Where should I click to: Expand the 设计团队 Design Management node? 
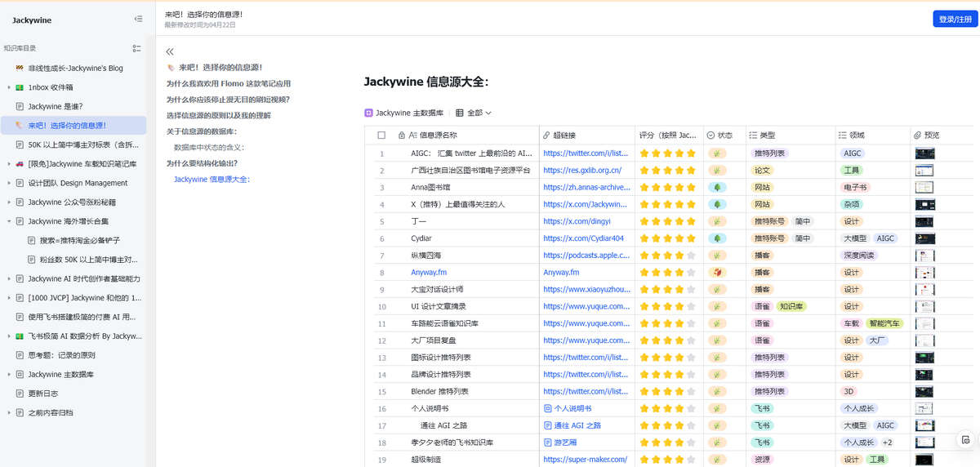point(9,183)
